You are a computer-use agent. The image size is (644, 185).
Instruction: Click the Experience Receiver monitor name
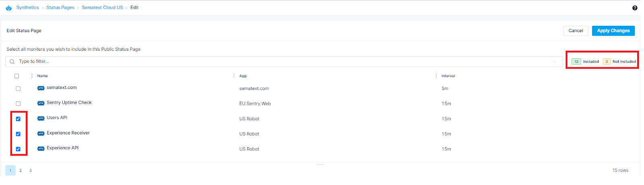click(68, 133)
